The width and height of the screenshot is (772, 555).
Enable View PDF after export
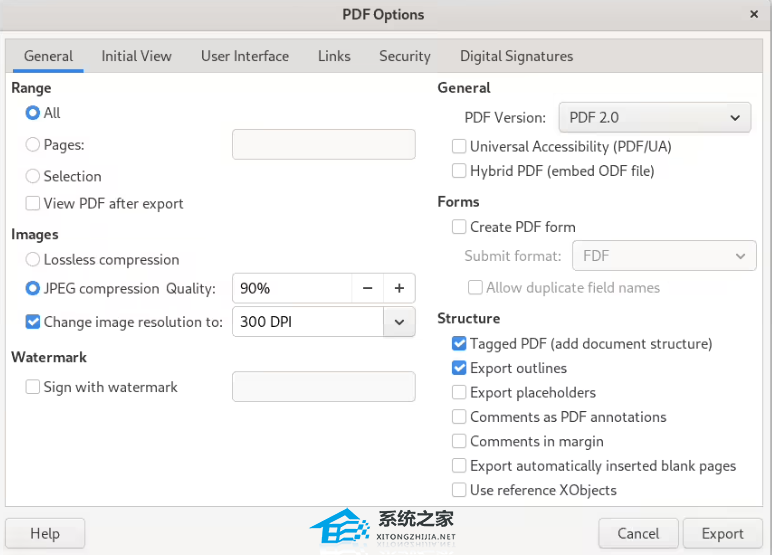(33, 204)
